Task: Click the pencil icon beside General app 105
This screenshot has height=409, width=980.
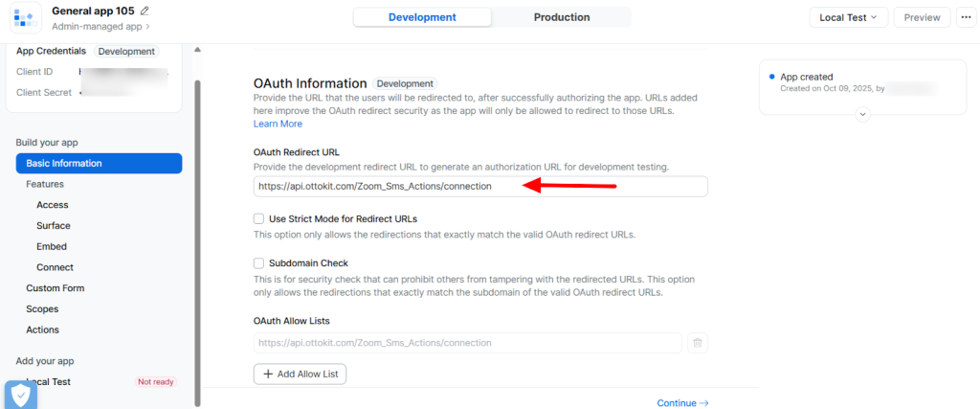Action: (145, 11)
